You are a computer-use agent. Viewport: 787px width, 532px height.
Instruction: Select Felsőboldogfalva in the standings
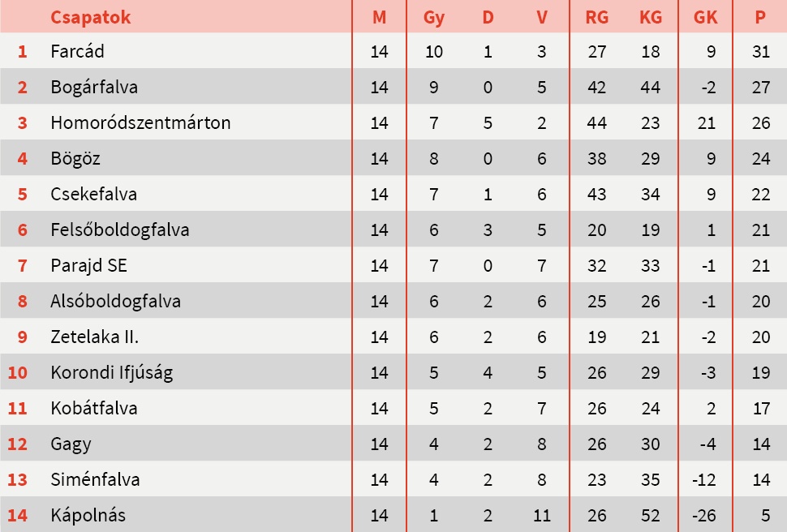(x=119, y=230)
